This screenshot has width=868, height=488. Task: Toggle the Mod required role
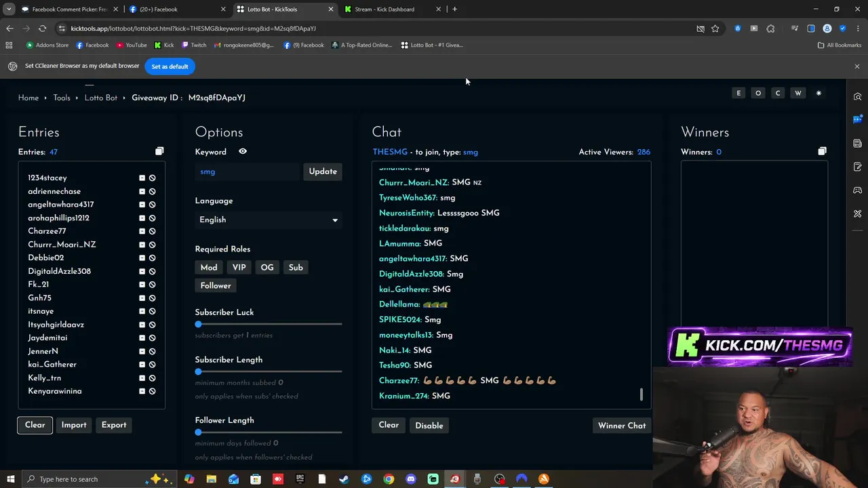point(209,268)
